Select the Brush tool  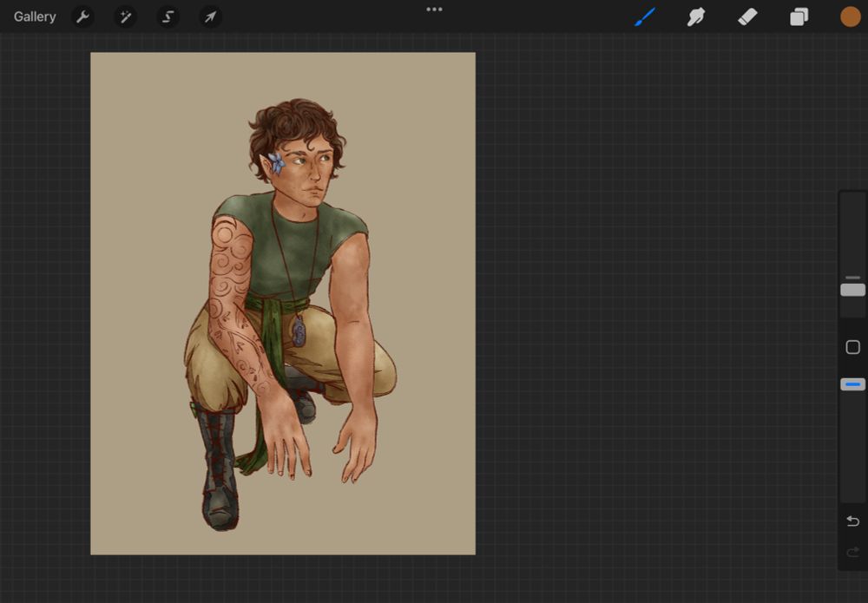645,16
